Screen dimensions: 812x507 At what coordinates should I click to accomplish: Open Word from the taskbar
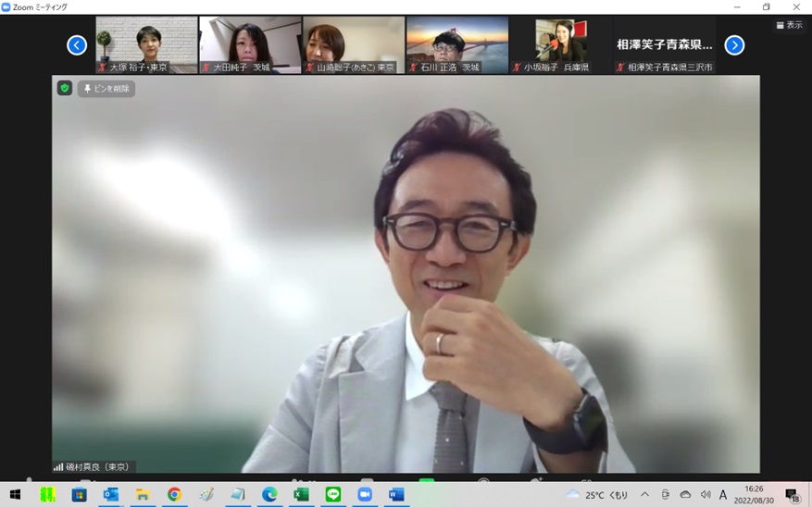coord(396,495)
